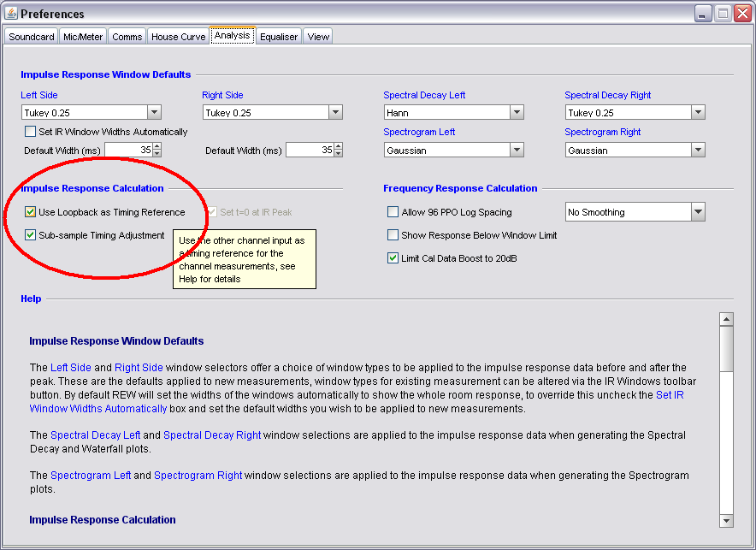Expand the Spectrogram Right Gaussian dropdown

click(698, 150)
